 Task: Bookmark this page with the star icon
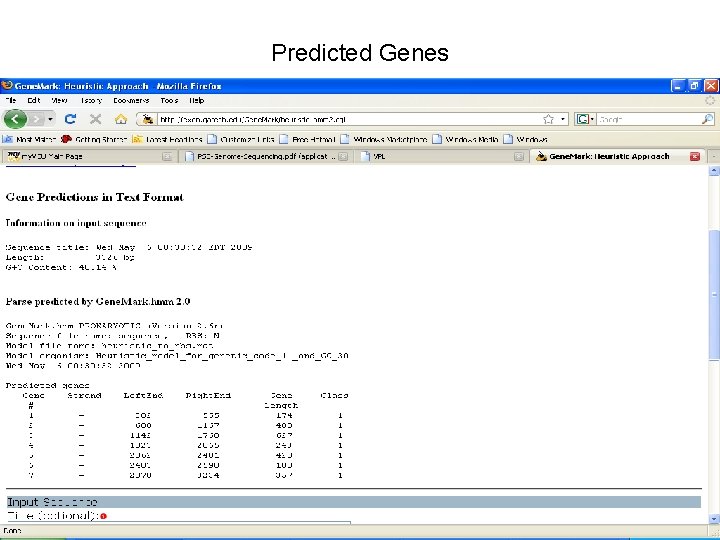coord(548,119)
